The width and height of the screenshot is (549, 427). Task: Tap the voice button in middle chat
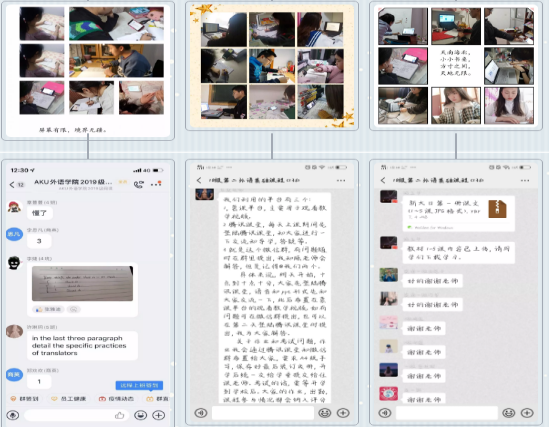coord(201,413)
